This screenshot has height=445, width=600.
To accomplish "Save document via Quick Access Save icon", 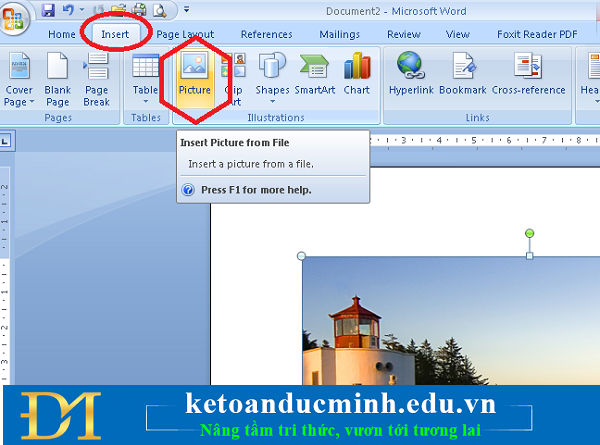I will coord(48,10).
